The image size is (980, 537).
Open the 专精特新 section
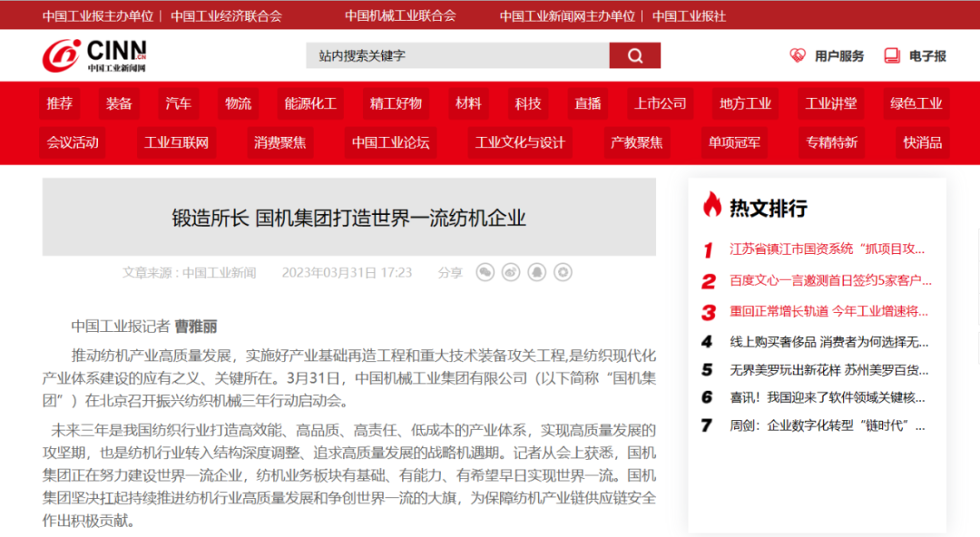[x=832, y=142]
